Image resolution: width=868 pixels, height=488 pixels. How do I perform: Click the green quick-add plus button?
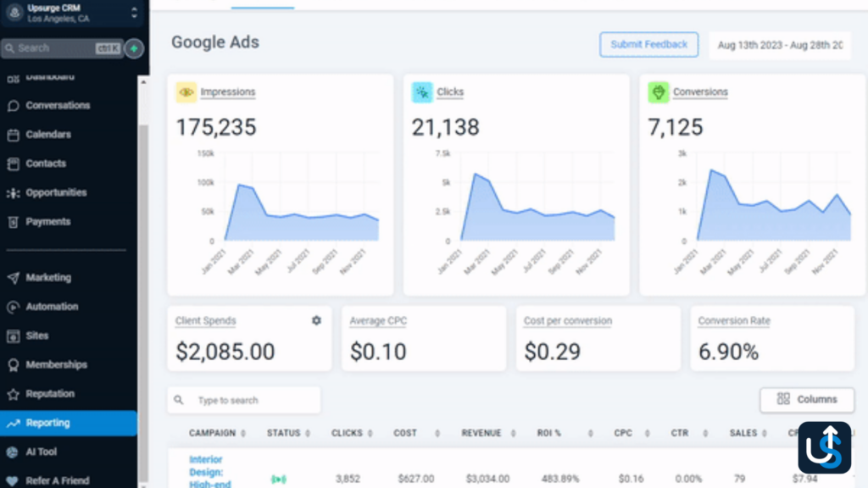click(134, 48)
